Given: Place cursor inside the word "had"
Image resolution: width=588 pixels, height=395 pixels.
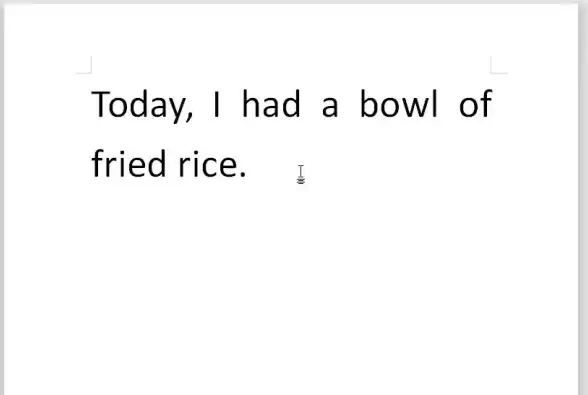Looking at the screenshot, I should point(271,104).
